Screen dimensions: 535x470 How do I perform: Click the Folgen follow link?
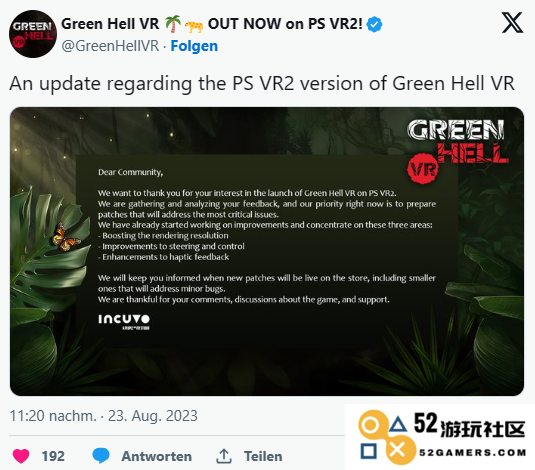click(x=194, y=46)
